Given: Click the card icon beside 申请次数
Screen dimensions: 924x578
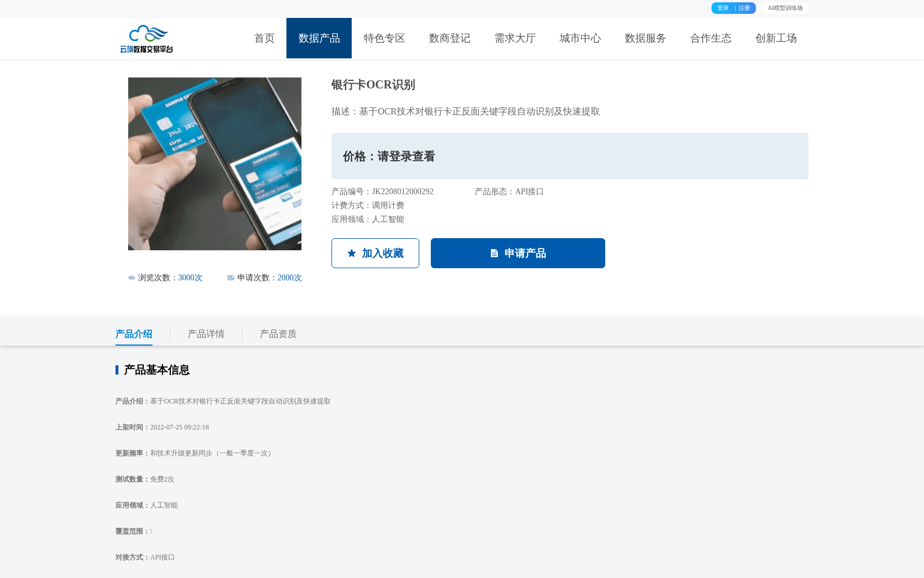Looking at the screenshot, I should 231,278.
